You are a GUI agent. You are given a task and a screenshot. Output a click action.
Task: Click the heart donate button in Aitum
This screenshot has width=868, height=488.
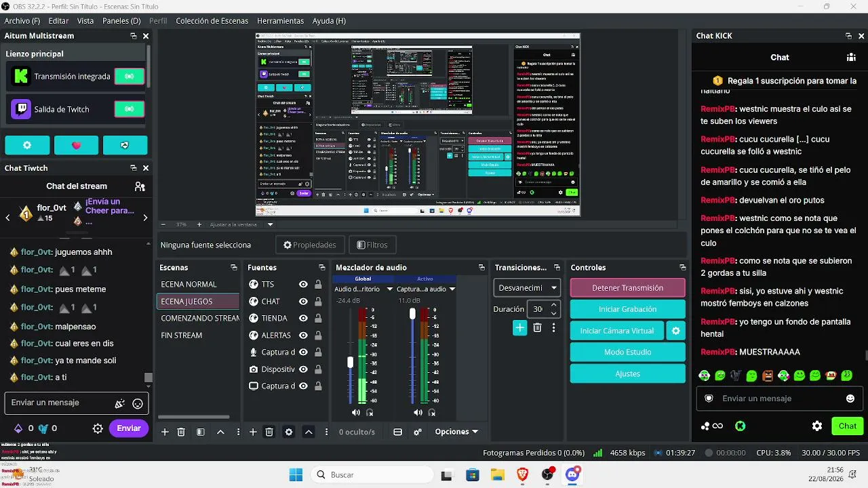(x=76, y=145)
